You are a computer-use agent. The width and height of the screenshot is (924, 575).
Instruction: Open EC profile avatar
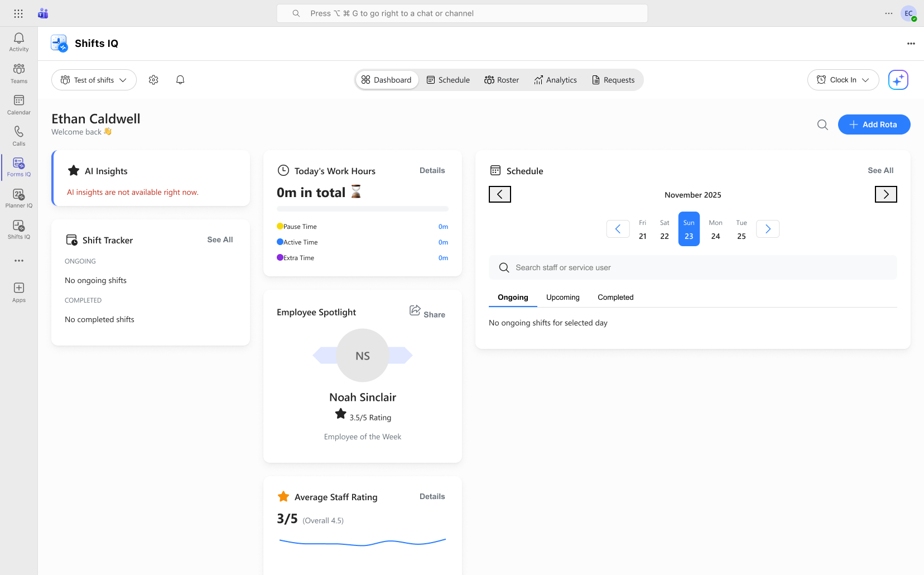(x=909, y=13)
